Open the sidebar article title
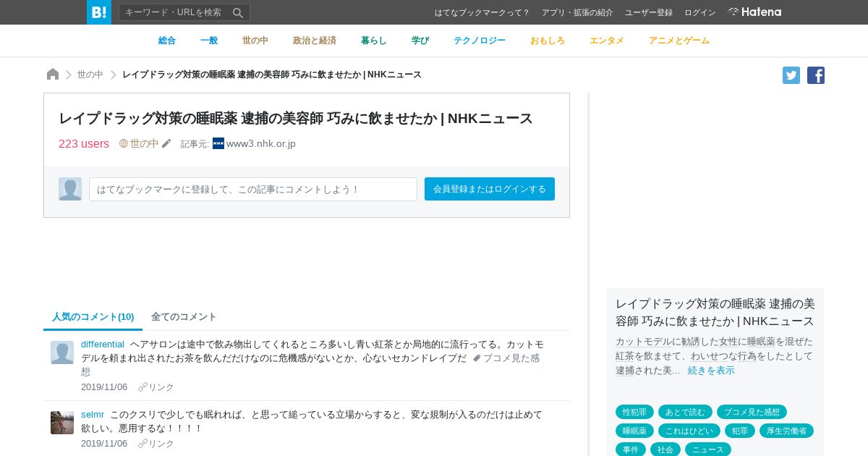868x456 pixels. click(715, 312)
